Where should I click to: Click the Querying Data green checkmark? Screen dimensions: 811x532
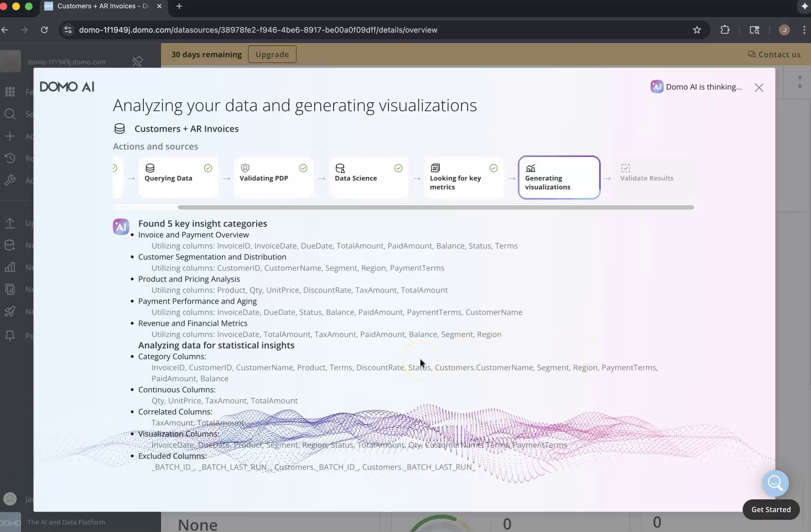tap(208, 168)
